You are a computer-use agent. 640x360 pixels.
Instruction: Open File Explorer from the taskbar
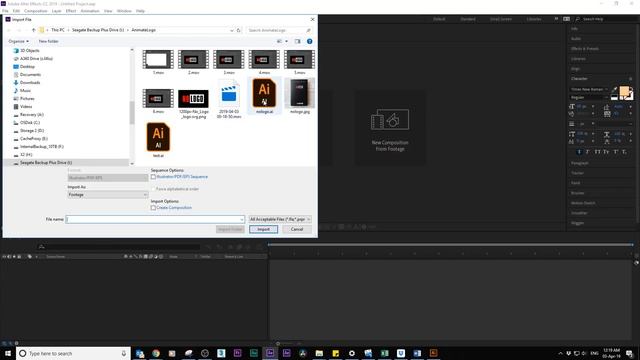coord(319,353)
